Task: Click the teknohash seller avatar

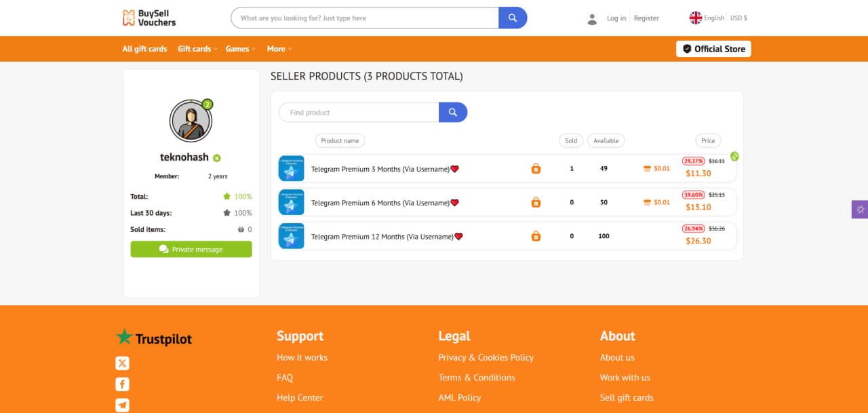Action: click(191, 121)
